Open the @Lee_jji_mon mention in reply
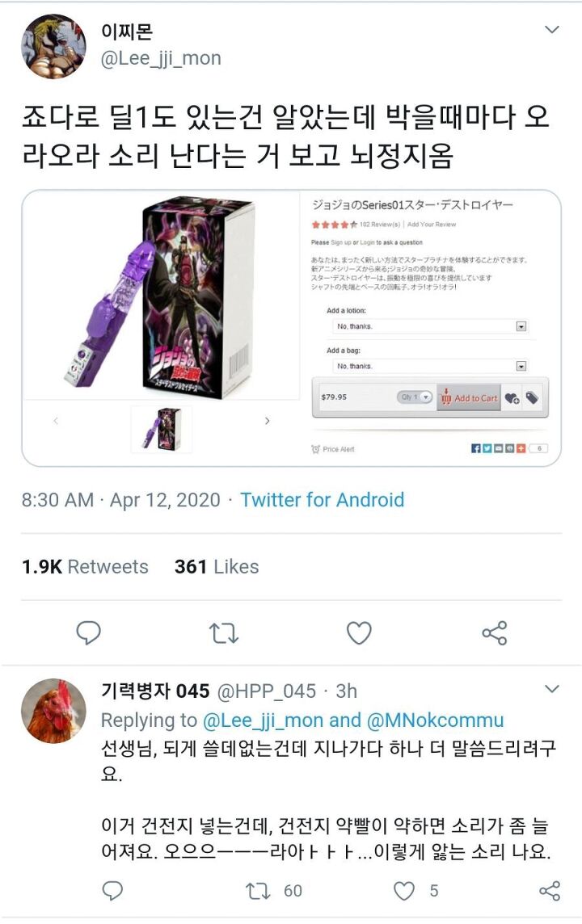582x924 pixels. coord(263,720)
